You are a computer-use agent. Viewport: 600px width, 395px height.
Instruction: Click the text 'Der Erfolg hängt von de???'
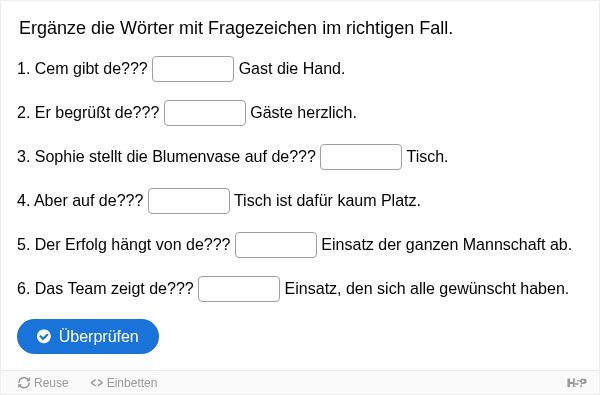(x=132, y=244)
